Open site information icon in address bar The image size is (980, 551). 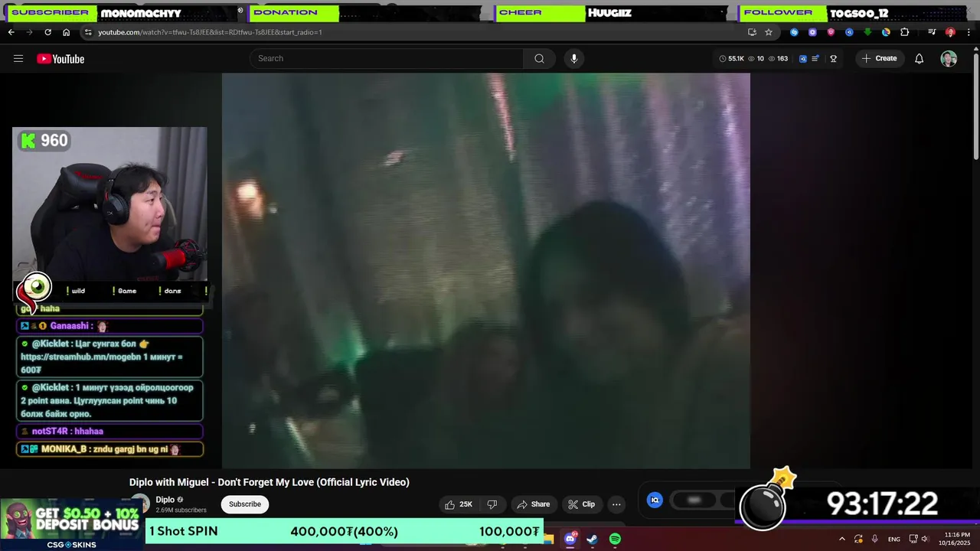pyautogui.click(x=88, y=32)
